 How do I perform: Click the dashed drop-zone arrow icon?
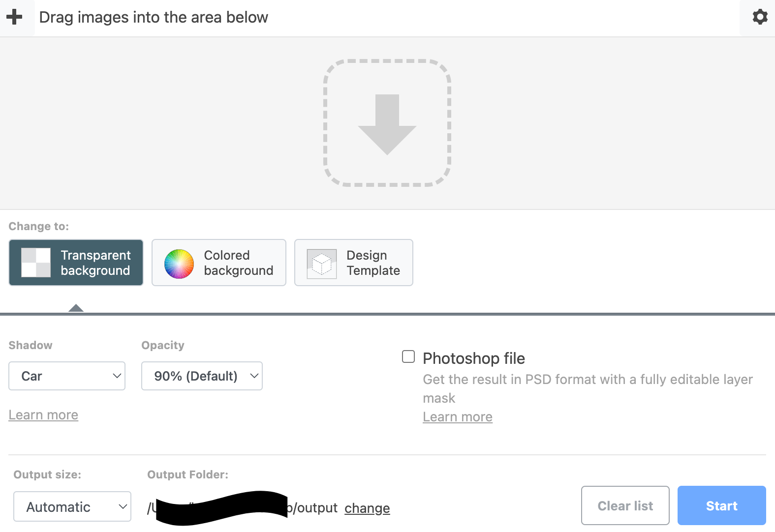pyautogui.click(x=387, y=123)
